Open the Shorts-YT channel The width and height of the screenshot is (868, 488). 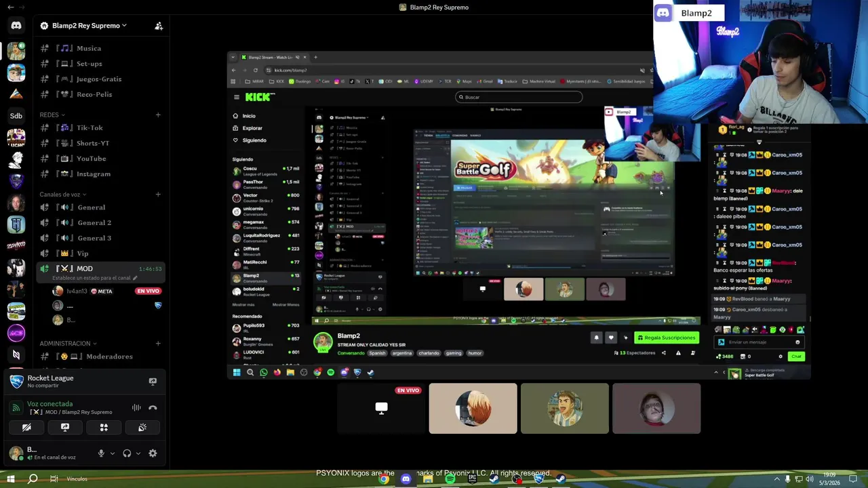(x=100, y=143)
